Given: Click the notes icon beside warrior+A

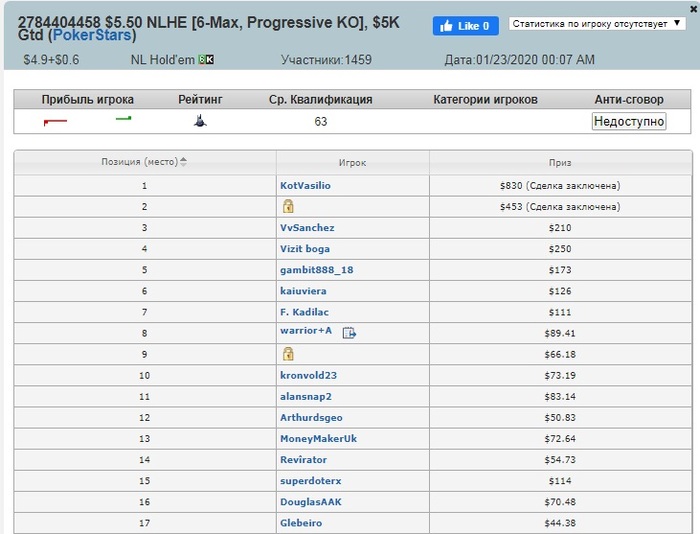Looking at the screenshot, I should coord(349,333).
